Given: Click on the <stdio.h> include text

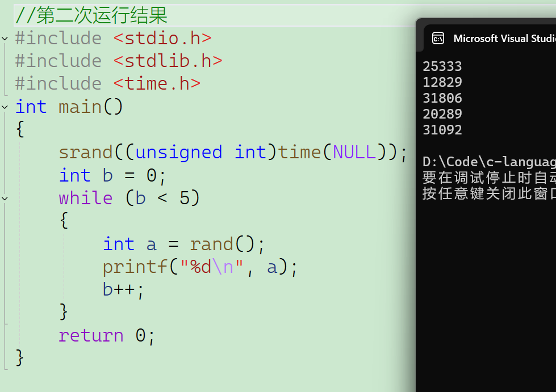Looking at the screenshot, I should pyautogui.click(x=162, y=38).
